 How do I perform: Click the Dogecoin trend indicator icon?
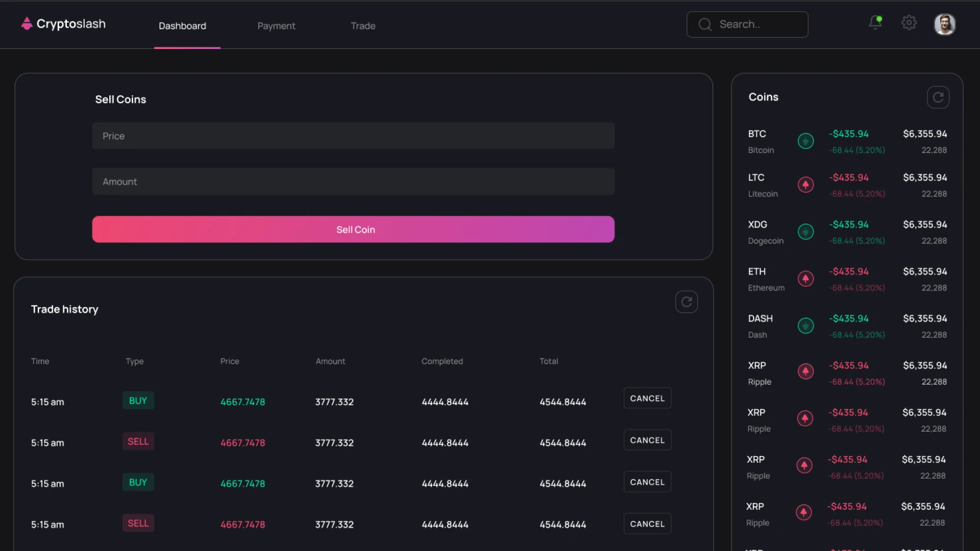805,232
